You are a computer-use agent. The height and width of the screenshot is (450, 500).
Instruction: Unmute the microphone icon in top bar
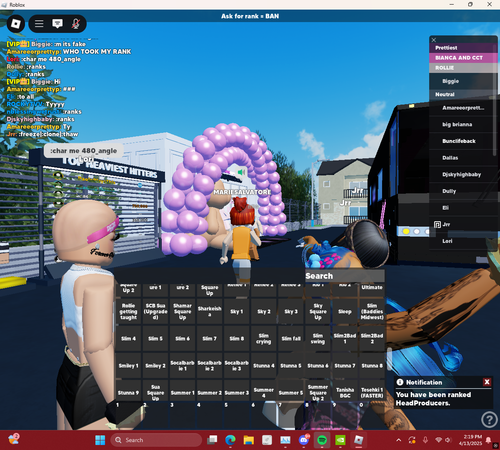tap(76, 24)
